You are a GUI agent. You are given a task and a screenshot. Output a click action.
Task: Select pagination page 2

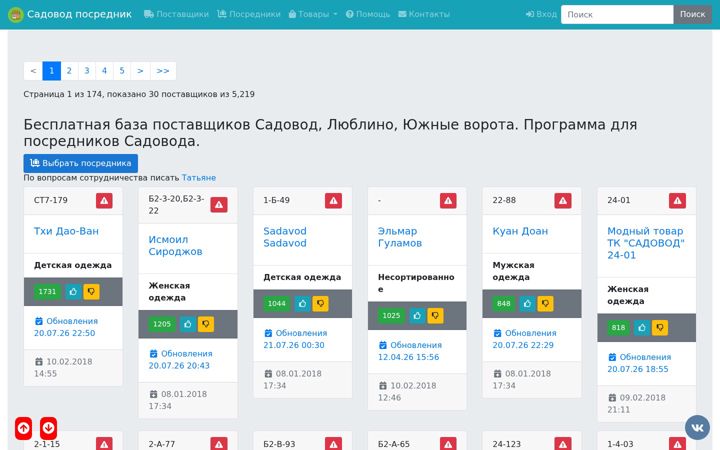pos(69,71)
